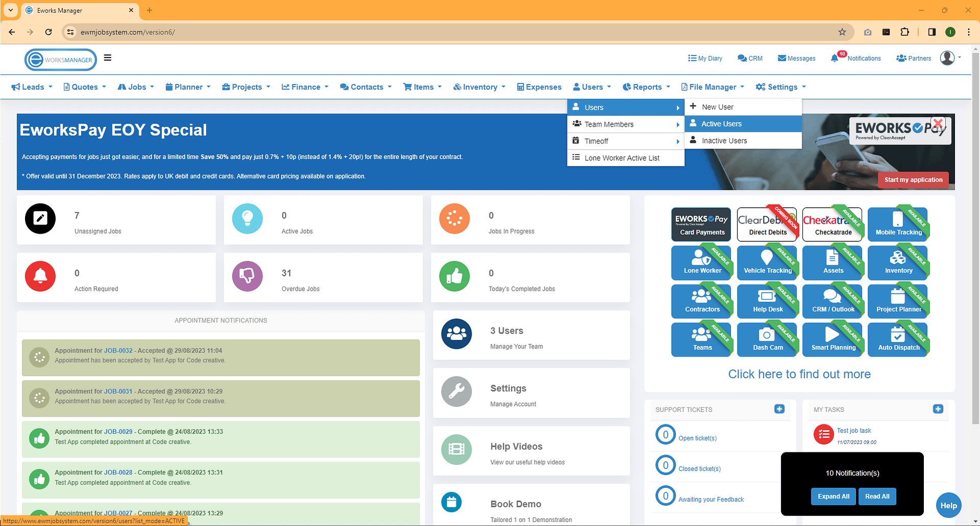Screen dimensions: 980x526
Task: Open the EworksPay Card Payments tile
Action: (702, 224)
